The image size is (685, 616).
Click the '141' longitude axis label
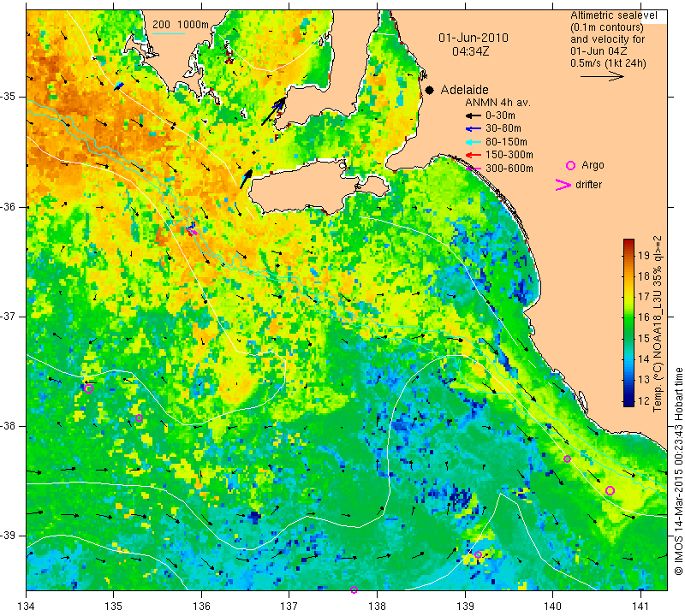coord(640,607)
